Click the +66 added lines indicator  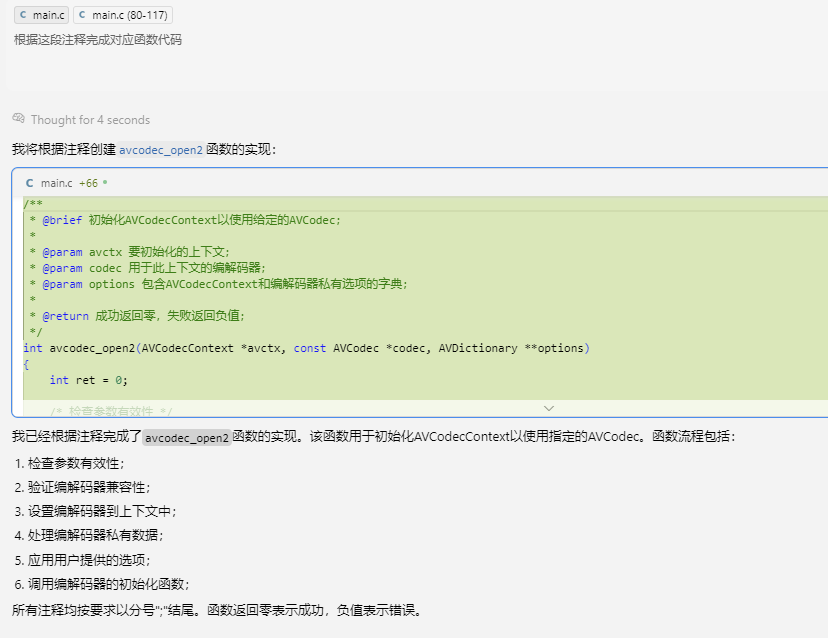(88, 183)
